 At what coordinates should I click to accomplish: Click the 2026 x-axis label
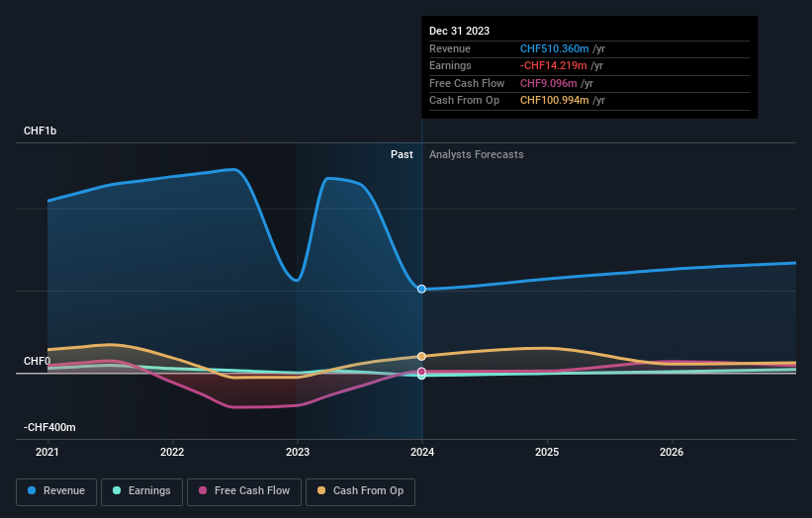[x=672, y=452]
